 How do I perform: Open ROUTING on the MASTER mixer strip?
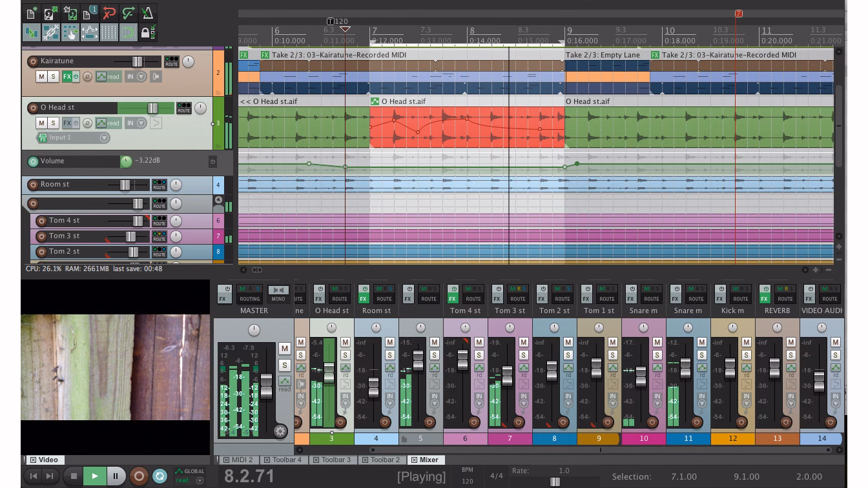(249, 294)
